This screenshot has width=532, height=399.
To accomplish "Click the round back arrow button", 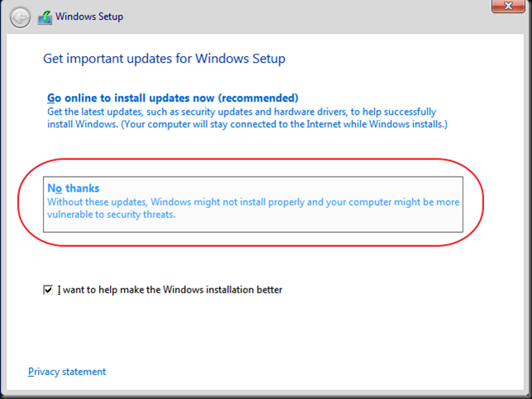I will click(20, 17).
